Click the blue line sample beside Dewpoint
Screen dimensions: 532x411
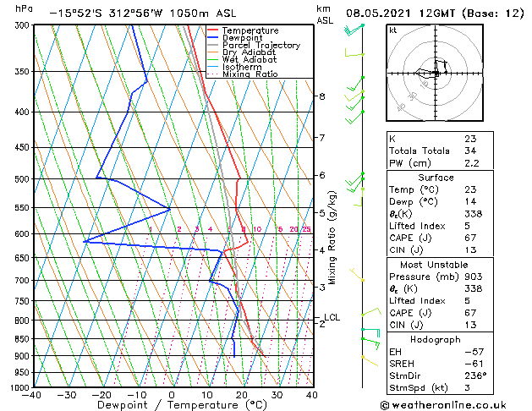click(213, 37)
